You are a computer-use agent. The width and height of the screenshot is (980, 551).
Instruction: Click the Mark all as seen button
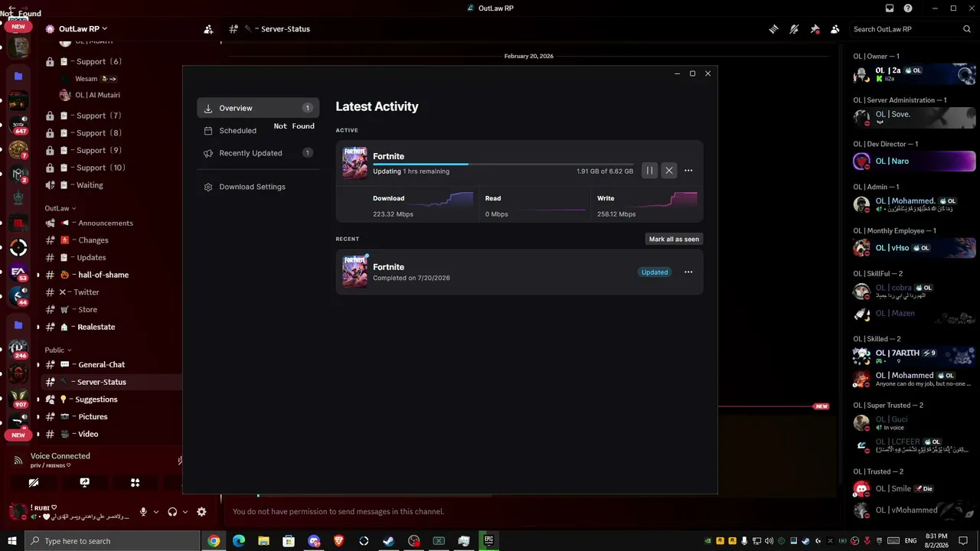[x=674, y=239]
